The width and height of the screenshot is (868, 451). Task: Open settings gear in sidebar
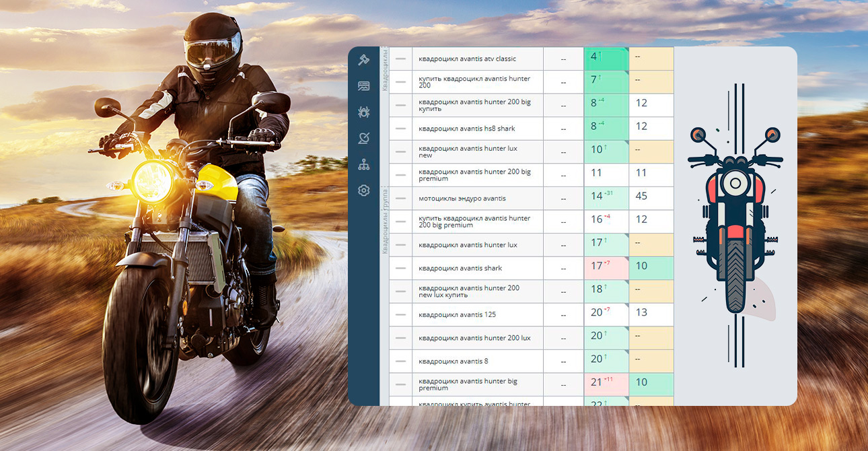364,190
